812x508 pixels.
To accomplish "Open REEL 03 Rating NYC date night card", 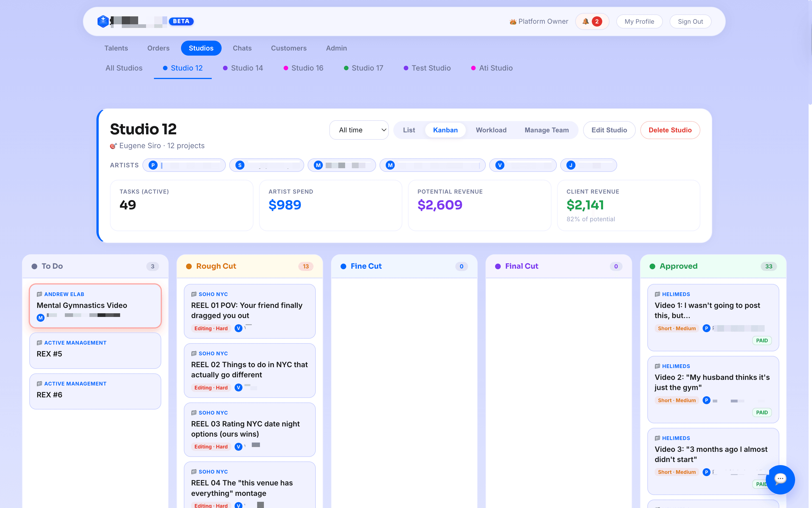I will (250, 429).
